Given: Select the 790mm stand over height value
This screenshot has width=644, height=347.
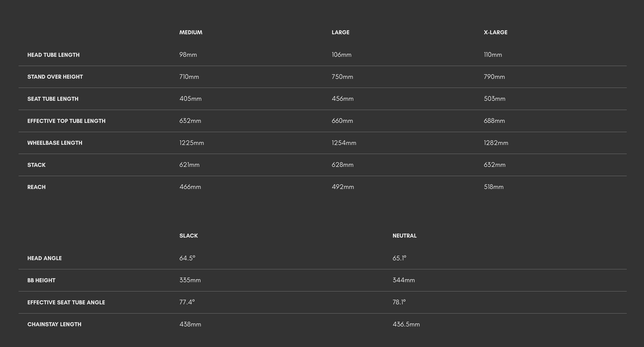Looking at the screenshot, I should (494, 77).
